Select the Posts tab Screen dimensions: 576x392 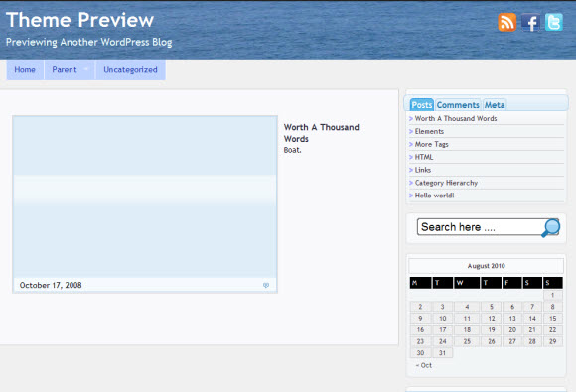point(422,105)
